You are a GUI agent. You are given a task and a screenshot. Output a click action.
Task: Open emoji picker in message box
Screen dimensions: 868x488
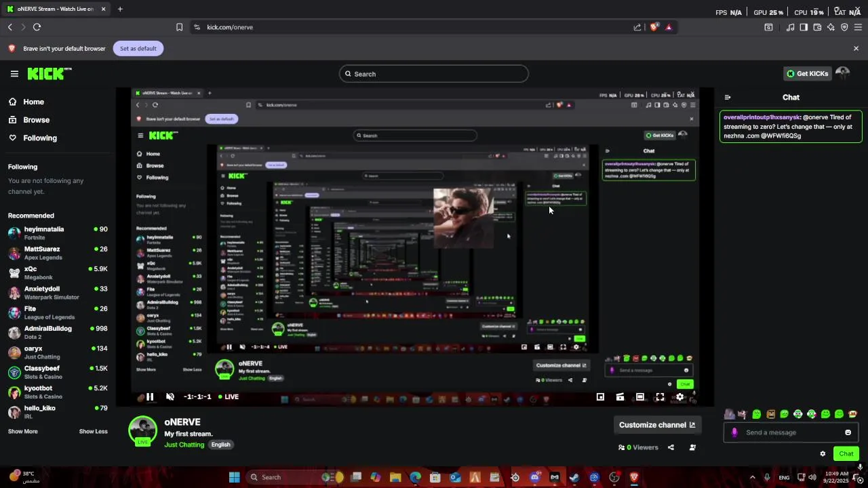tap(848, 432)
